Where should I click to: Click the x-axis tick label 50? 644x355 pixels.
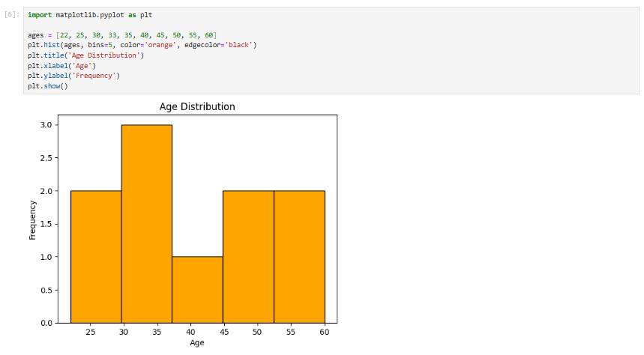pos(257,332)
